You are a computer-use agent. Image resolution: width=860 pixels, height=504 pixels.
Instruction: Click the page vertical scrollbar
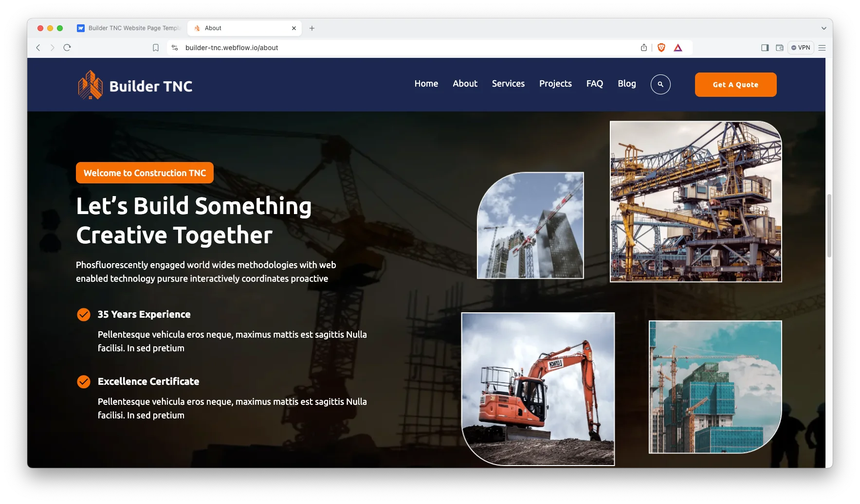point(829,226)
